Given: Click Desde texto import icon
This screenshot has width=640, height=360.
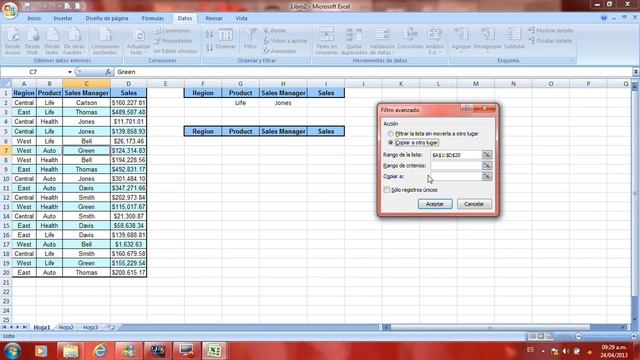Looking at the screenshot, I should [52, 41].
